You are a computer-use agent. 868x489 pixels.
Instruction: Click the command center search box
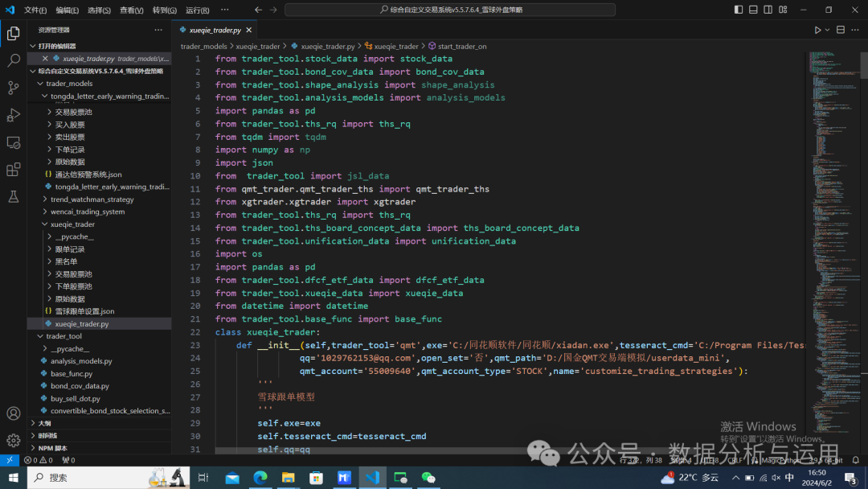pyautogui.click(x=450, y=10)
